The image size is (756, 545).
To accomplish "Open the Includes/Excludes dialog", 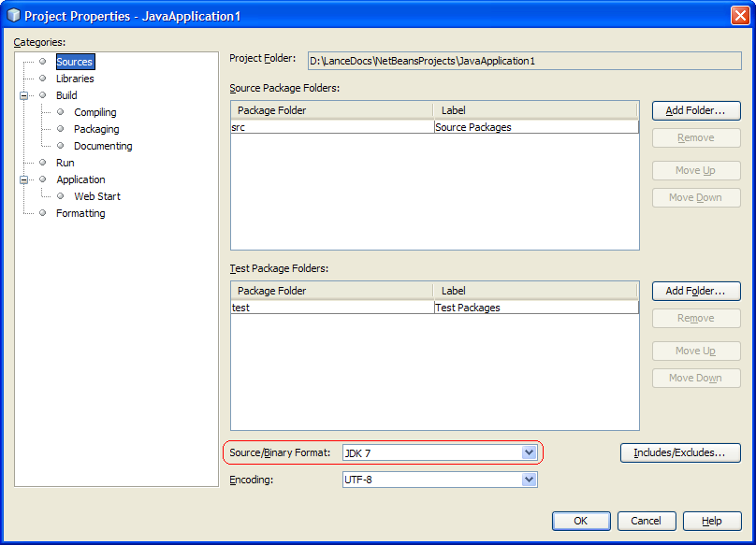I will point(680,453).
